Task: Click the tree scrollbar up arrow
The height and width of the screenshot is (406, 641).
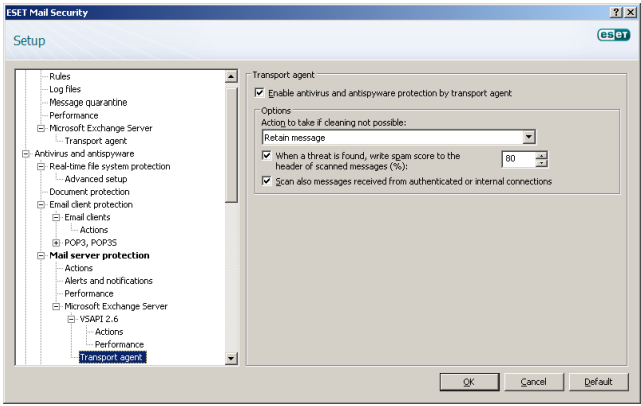Action: pyautogui.click(x=231, y=76)
